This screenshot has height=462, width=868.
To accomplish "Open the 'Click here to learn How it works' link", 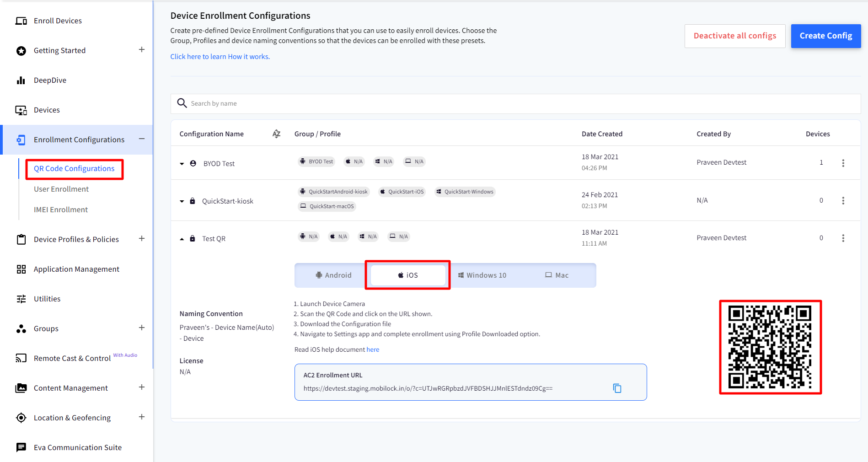I will click(x=220, y=57).
